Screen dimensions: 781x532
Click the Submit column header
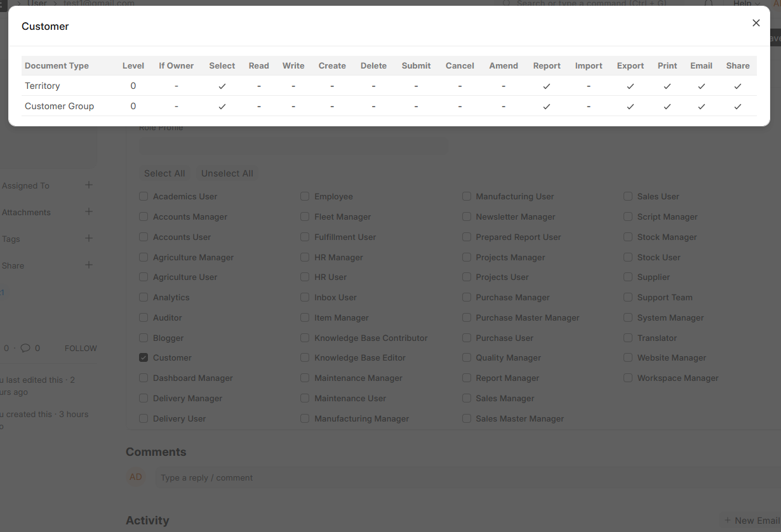coord(416,65)
